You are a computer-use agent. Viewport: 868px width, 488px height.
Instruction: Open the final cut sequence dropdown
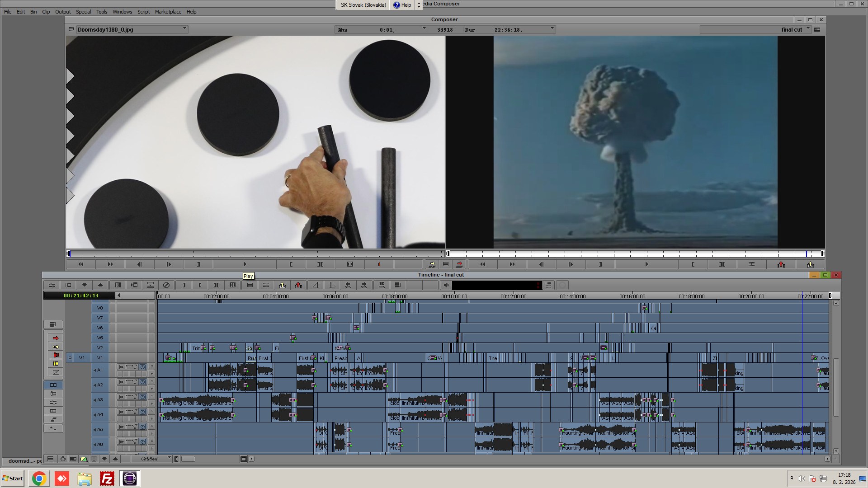point(808,29)
